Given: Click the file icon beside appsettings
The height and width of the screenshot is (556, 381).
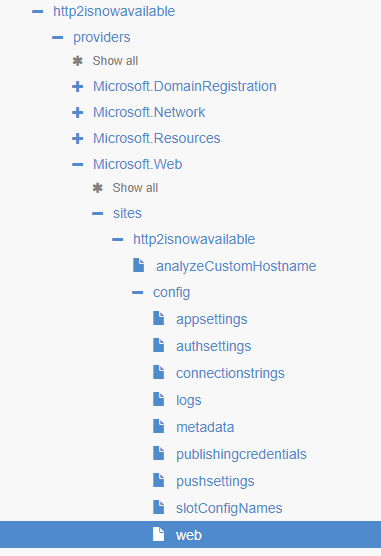Looking at the screenshot, I should tap(158, 318).
